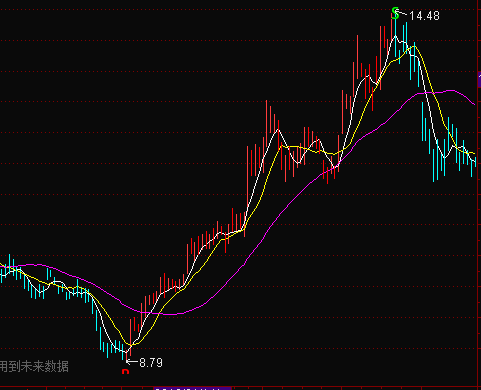Click the 14.48 high price label
Image resolution: width=481 pixels, height=390 pixels.
[424, 16]
